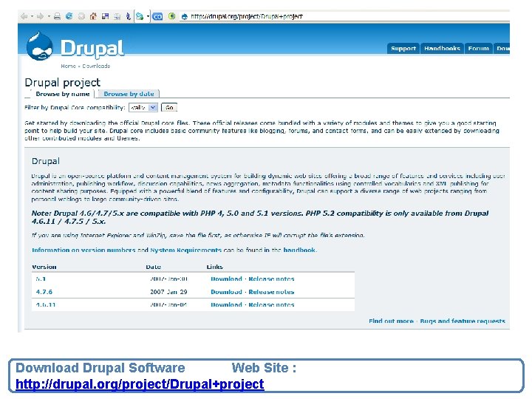
Task: Open Information on version numbers link
Action: pyautogui.click(x=83, y=250)
